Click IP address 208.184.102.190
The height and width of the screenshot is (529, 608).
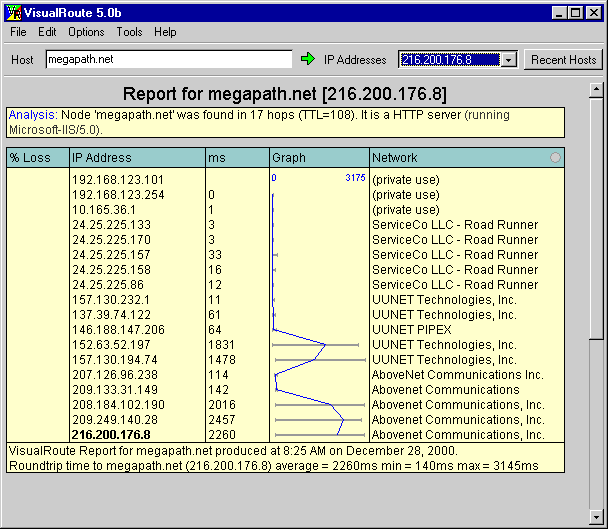(x=118, y=405)
